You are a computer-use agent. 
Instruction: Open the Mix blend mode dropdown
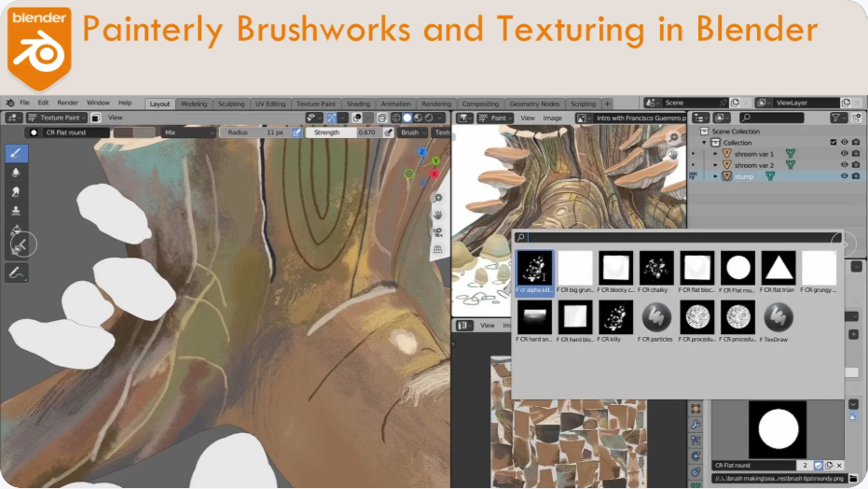coord(189,133)
